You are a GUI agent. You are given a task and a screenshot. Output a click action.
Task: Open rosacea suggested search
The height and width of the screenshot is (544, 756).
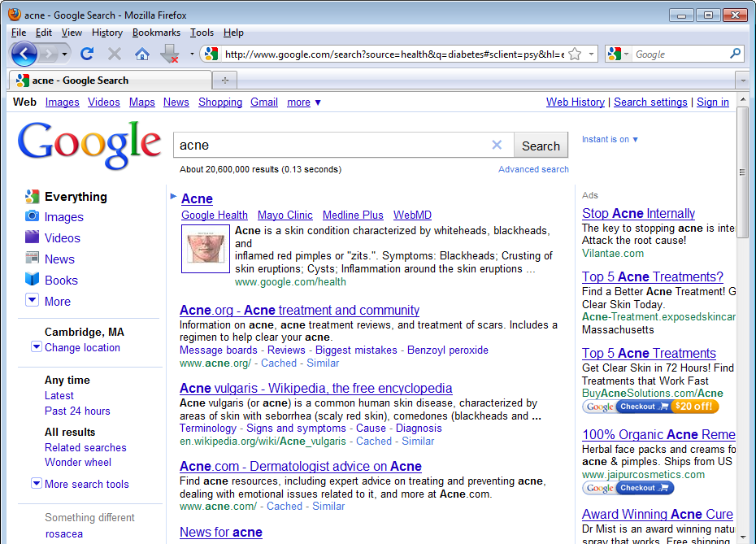tap(63, 534)
